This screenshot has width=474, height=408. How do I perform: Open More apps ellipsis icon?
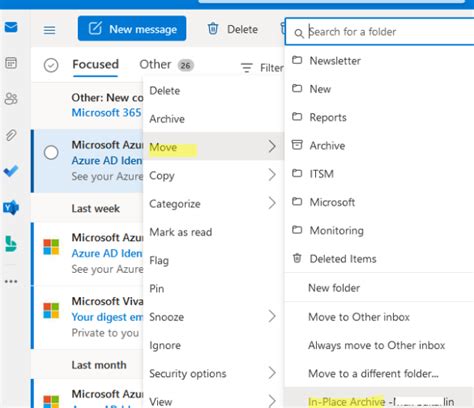coord(11,281)
